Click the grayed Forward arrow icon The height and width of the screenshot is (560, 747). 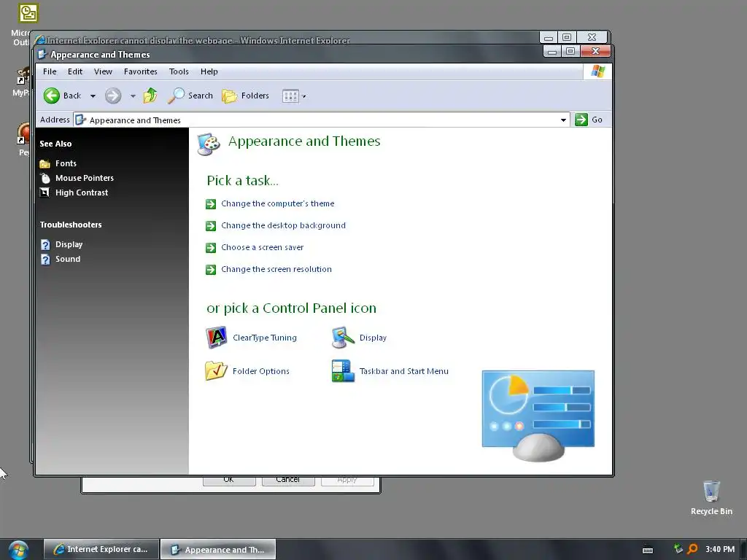click(113, 96)
